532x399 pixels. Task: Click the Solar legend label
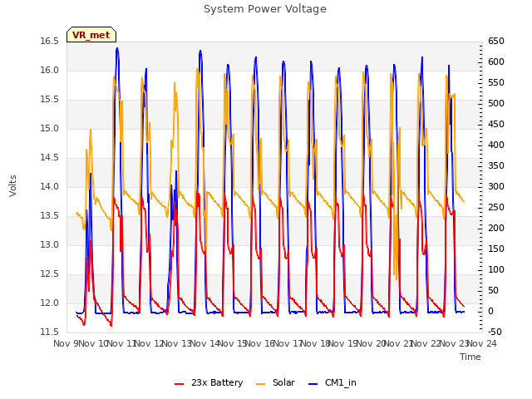[x=283, y=382]
